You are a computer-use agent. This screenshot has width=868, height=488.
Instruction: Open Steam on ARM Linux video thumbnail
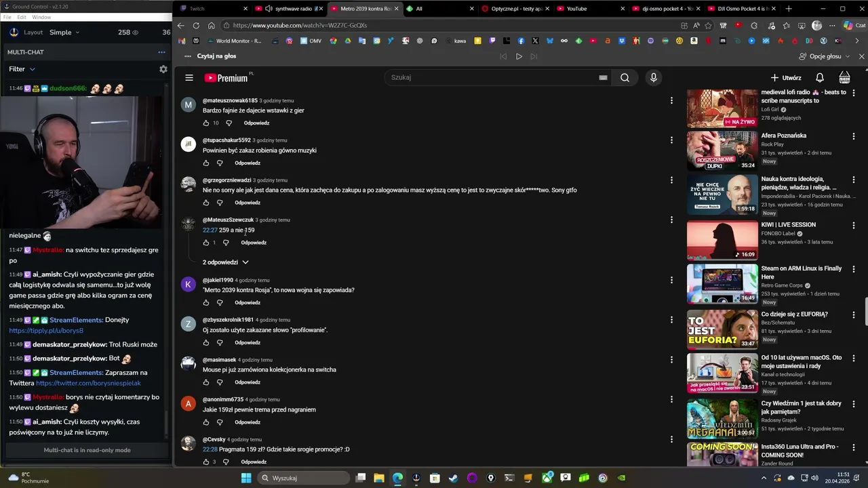pyautogui.click(x=722, y=283)
